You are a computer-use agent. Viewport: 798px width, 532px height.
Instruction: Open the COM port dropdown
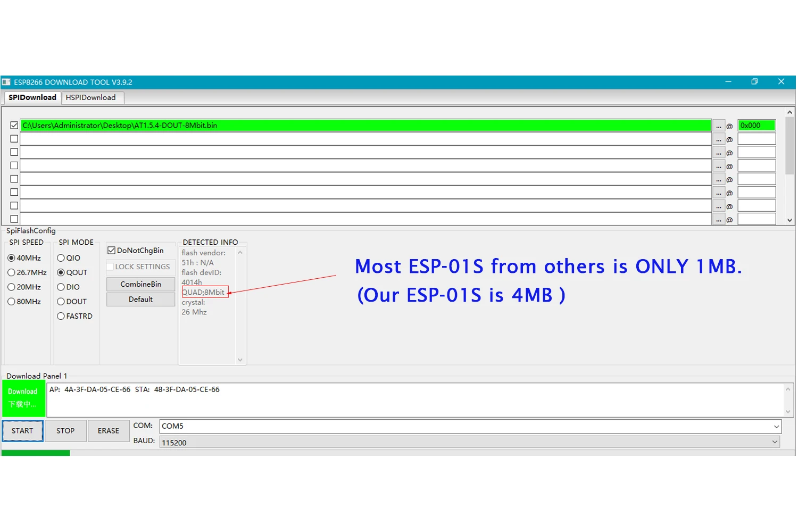point(776,426)
